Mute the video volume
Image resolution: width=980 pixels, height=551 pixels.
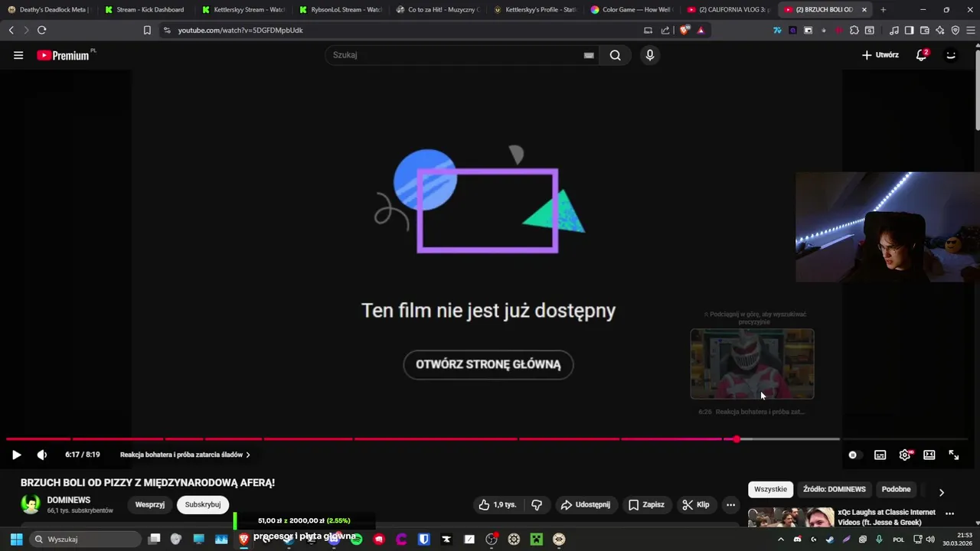click(x=42, y=455)
